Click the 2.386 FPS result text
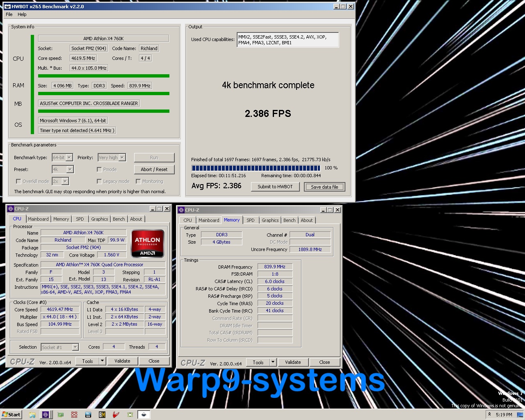This screenshot has width=525, height=420. click(268, 114)
